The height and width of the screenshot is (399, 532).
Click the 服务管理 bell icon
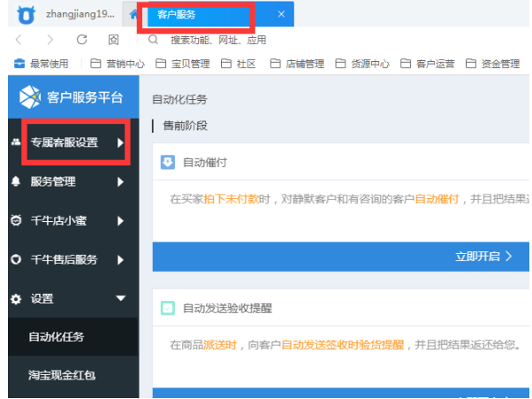(x=16, y=181)
